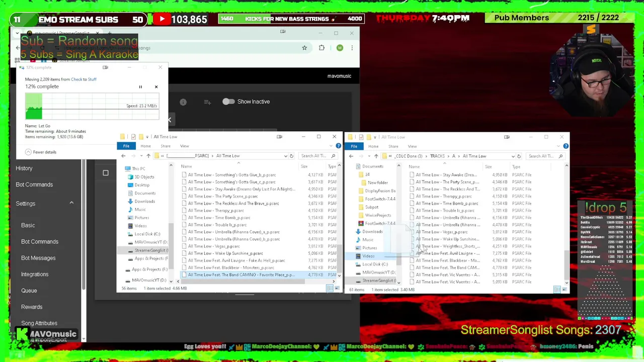Open the File tab in right Explorer window
Viewport: 644px width, 362px height.
coord(354,146)
